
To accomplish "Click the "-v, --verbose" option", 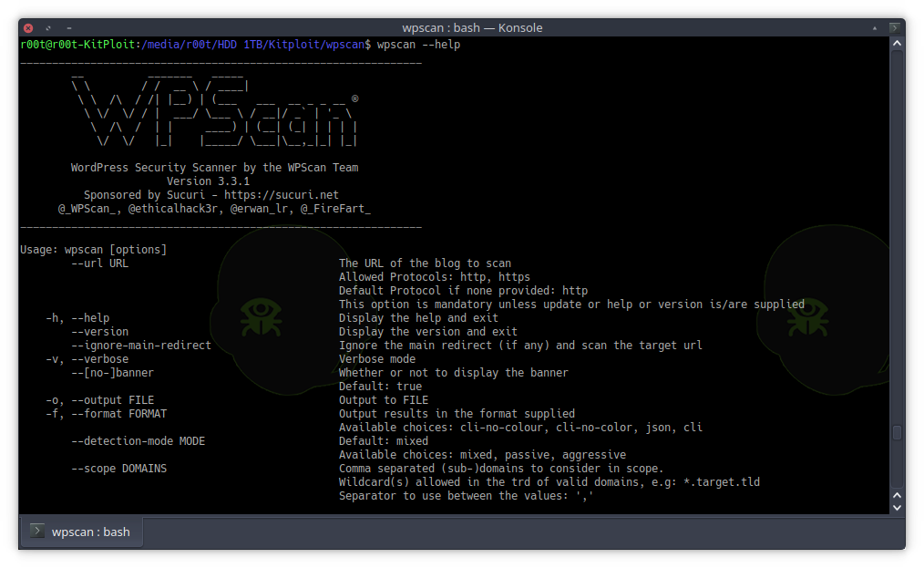I will coord(87,358).
